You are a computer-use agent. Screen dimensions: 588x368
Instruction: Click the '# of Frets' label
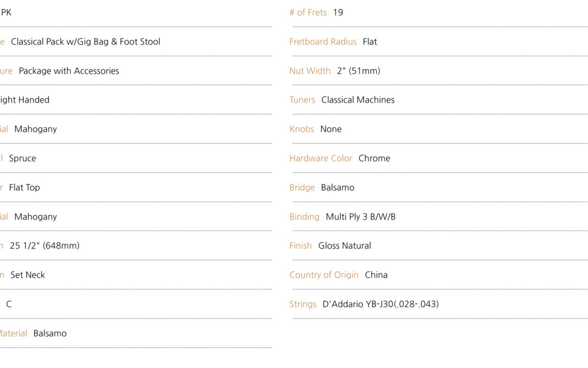click(x=308, y=13)
